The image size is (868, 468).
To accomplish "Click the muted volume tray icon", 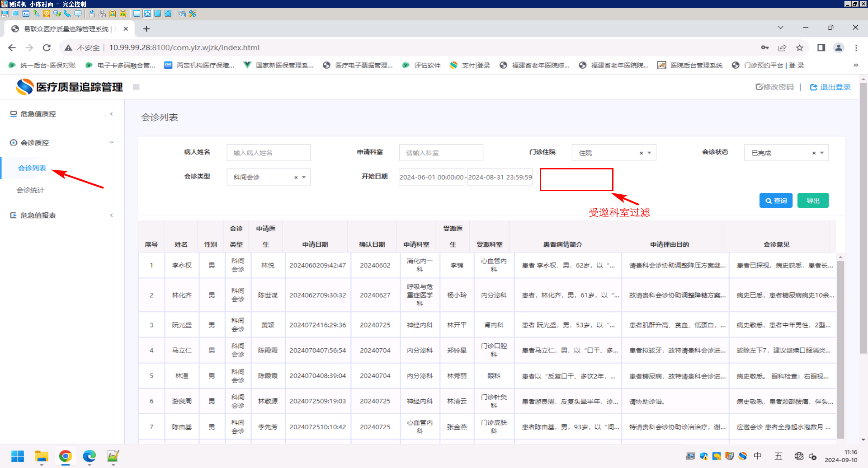I will 812,456.
